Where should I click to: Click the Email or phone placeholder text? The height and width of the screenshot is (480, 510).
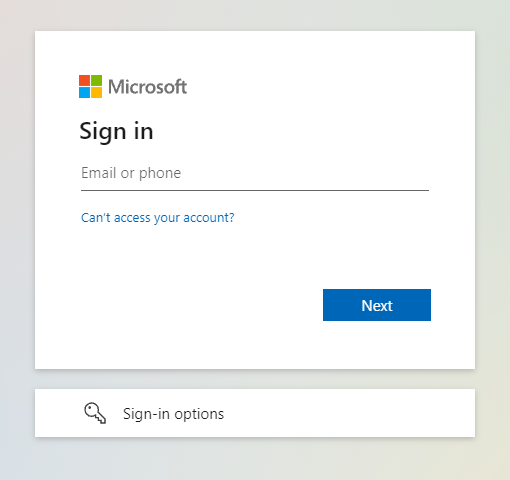coord(131,173)
